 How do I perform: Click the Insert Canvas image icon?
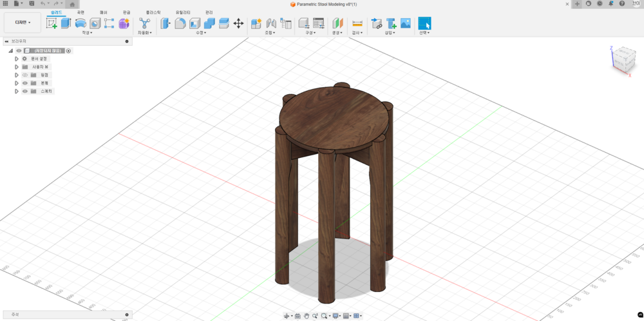pos(405,23)
